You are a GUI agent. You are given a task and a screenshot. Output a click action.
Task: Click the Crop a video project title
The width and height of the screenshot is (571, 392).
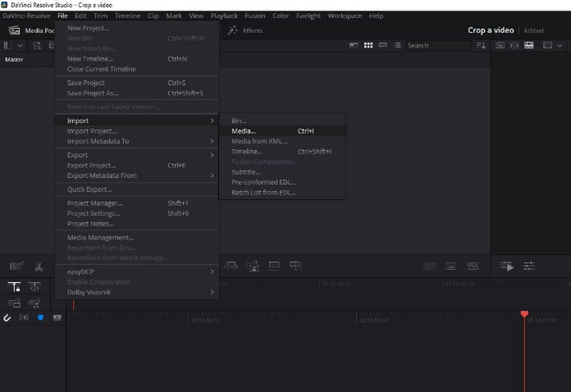click(490, 30)
